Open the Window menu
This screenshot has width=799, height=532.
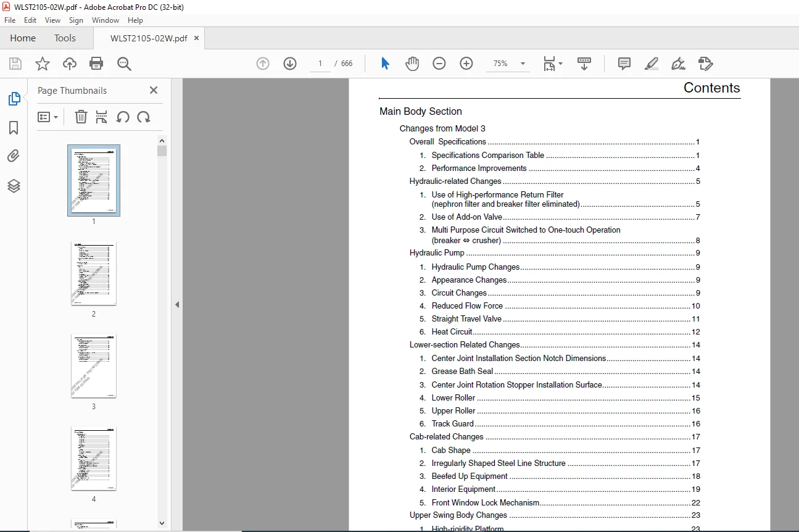click(106, 20)
